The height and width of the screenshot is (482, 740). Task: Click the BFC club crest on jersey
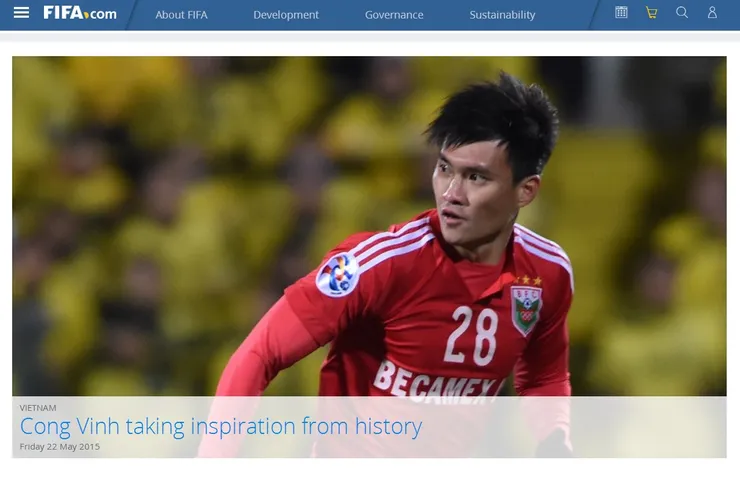pos(527,310)
